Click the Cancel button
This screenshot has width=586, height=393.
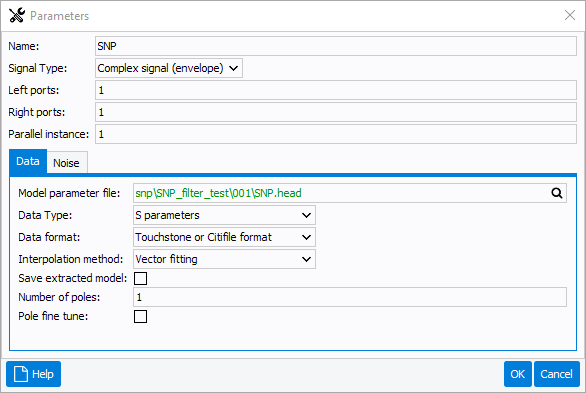click(x=556, y=374)
